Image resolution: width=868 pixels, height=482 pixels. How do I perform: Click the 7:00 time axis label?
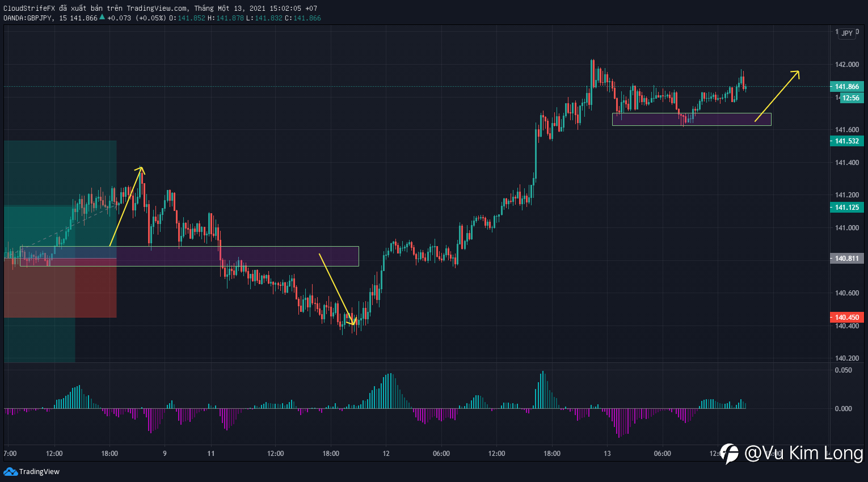[x=10, y=454]
